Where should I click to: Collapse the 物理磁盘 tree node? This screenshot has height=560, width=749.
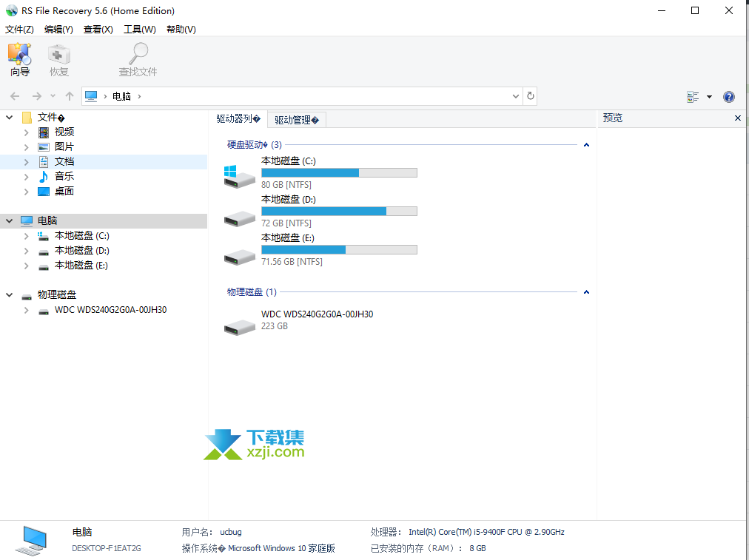tap(9, 295)
